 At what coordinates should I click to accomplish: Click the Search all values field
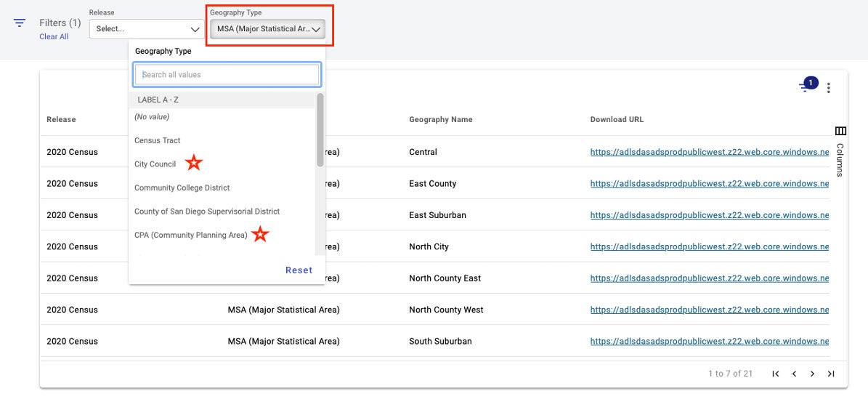(227, 75)
